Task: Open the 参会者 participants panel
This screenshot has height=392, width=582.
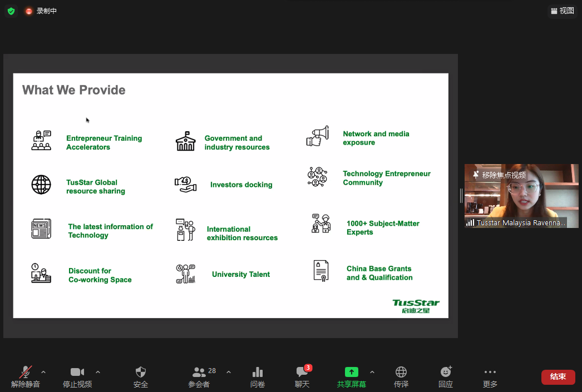Action: [x=199, y=377]
